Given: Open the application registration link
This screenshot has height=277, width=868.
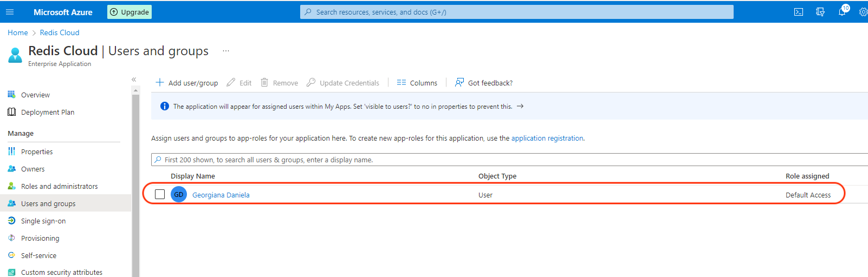Looking at the screenshot, I should click(547, 138).
